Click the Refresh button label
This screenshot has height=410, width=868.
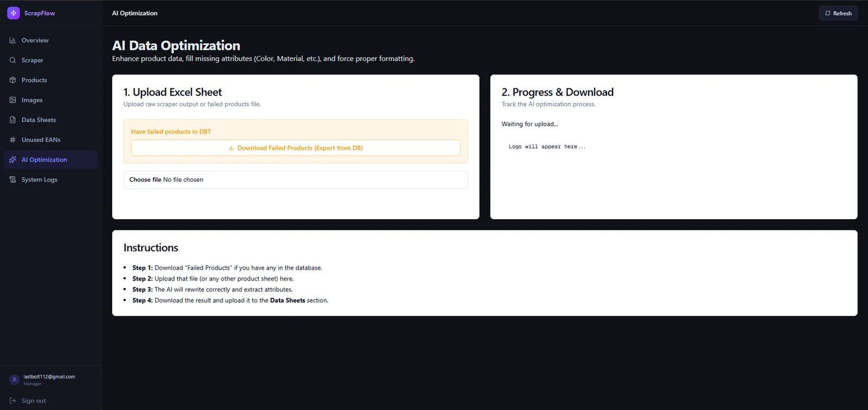click(x=842, y=13)
